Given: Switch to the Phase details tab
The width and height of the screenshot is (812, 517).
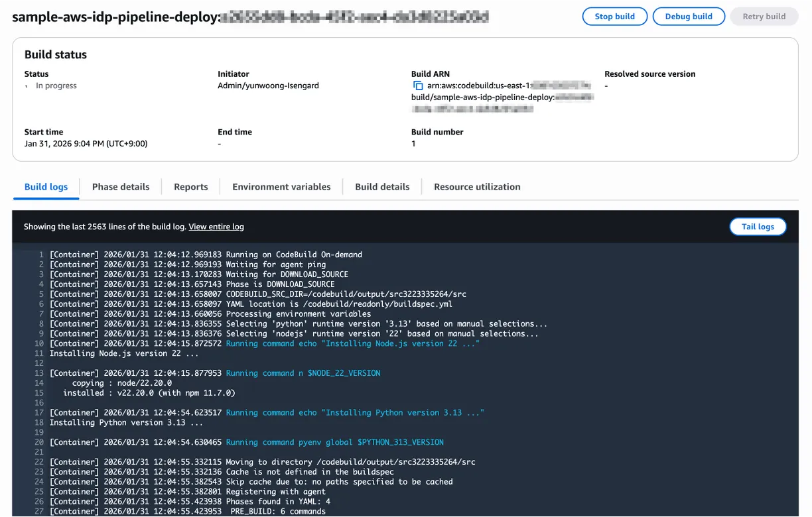Looking at the screenshot, I should click(121, 187).
